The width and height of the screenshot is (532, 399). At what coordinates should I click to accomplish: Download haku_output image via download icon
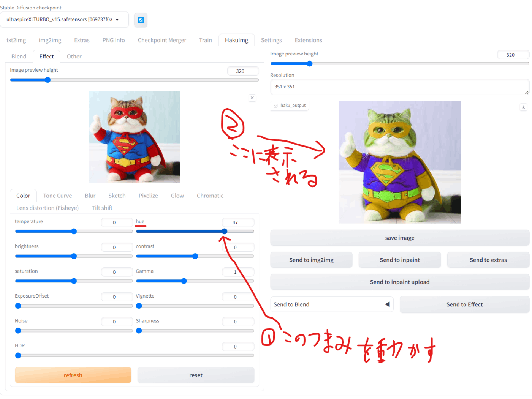coord(523,107)
